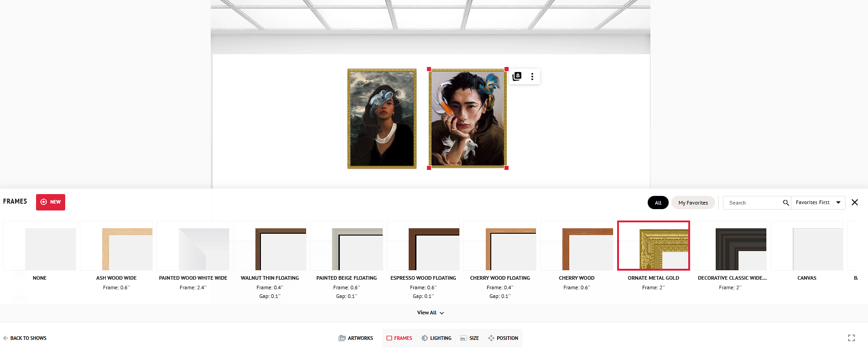Select the left portrait artwork on wall
The image size is (868, 354).
(x=382, y=118)
